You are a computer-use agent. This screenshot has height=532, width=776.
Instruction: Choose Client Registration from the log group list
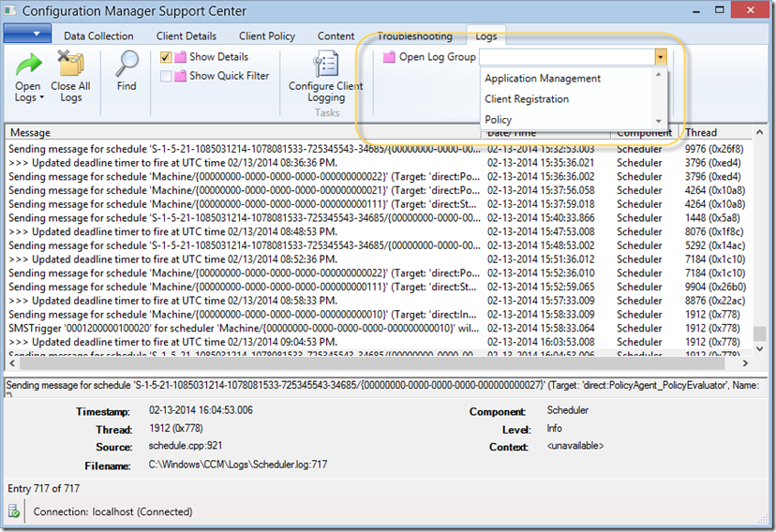(527, 99)
